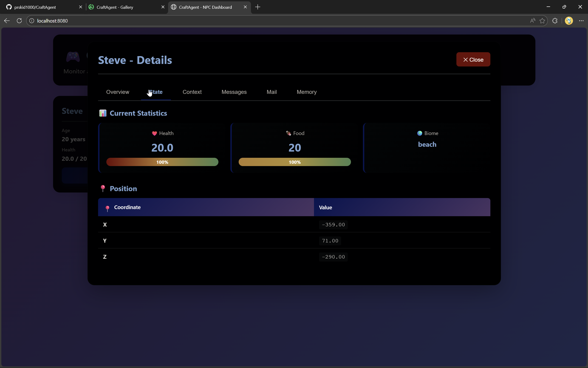Image resolution: width=588 pixels, height=368 pixels.
Task: Click the heart icon beside Health
Action: [154, 133]
